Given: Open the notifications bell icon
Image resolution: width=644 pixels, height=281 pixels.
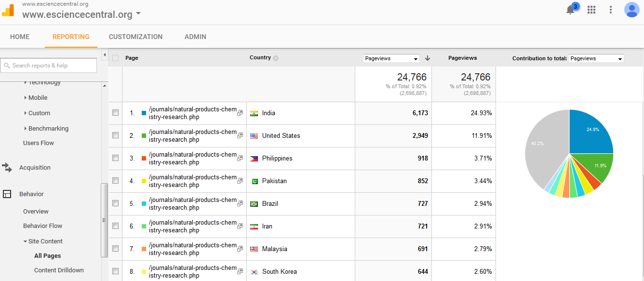Looking at the screenshot, I should [x=571, y=10].
